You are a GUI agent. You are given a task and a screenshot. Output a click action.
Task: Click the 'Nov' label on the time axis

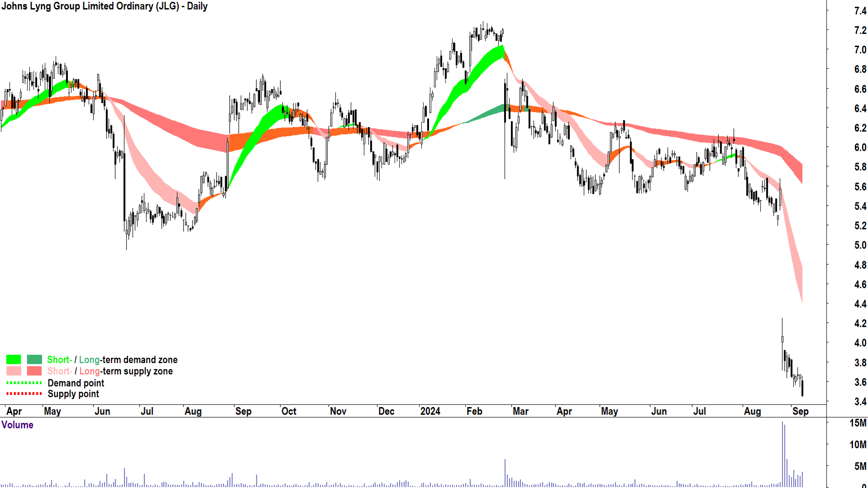[x=338, y=411]
